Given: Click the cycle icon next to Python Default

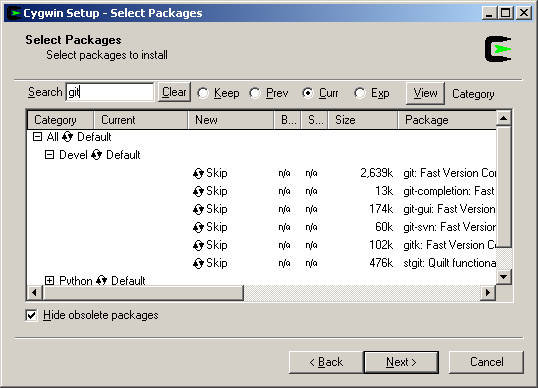Looking at the screenshot, I should (x=101, y=280).
